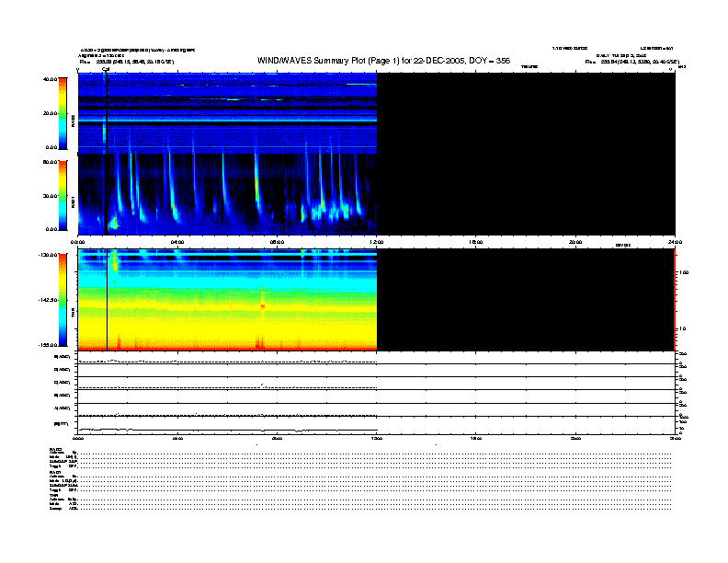
Task: Click the 100 label on TNR right axis
Action: (684, 272)
